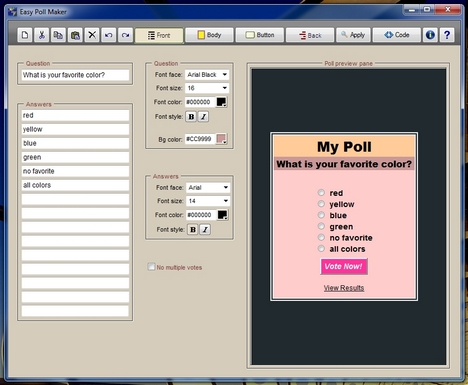Click the answer field containing blue
Viewport: 468px width, 385px height.
tap(75, 143)
